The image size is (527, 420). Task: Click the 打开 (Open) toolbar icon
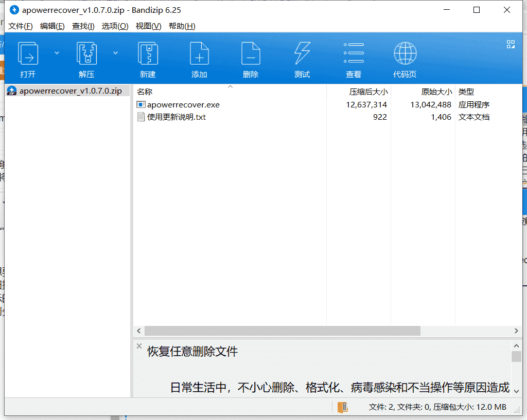point(28,53)
